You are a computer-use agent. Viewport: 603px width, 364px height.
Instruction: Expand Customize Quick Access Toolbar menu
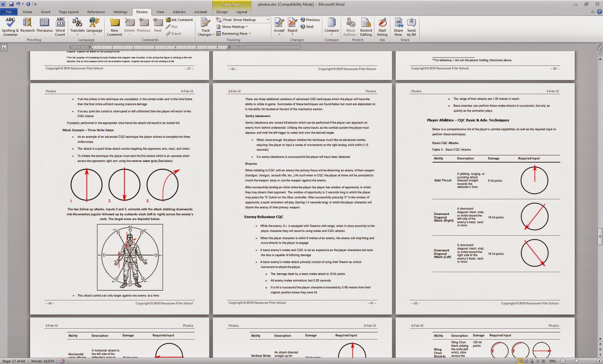(x=35, y=4)
